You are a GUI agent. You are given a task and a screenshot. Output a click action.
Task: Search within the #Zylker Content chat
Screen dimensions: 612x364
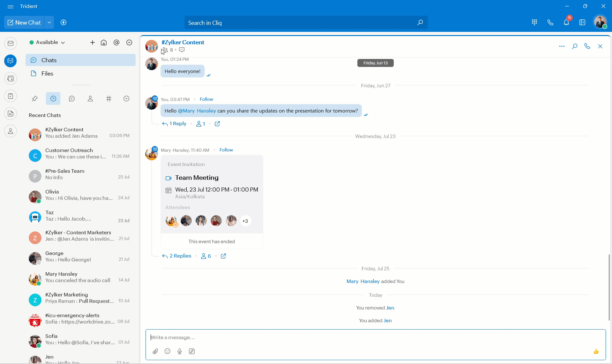click(x=575, y=46)
